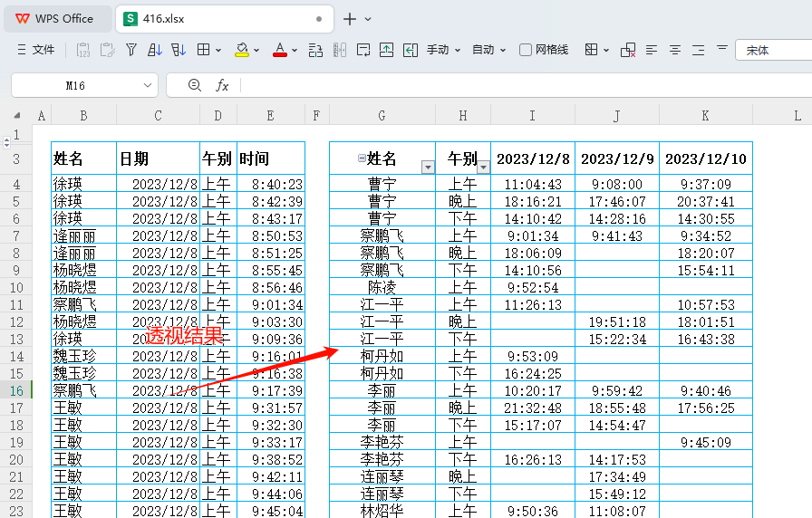This screenshot has height=518, width=812.
Task: Click cell with time 9:45:09
Action: point(705,443)
